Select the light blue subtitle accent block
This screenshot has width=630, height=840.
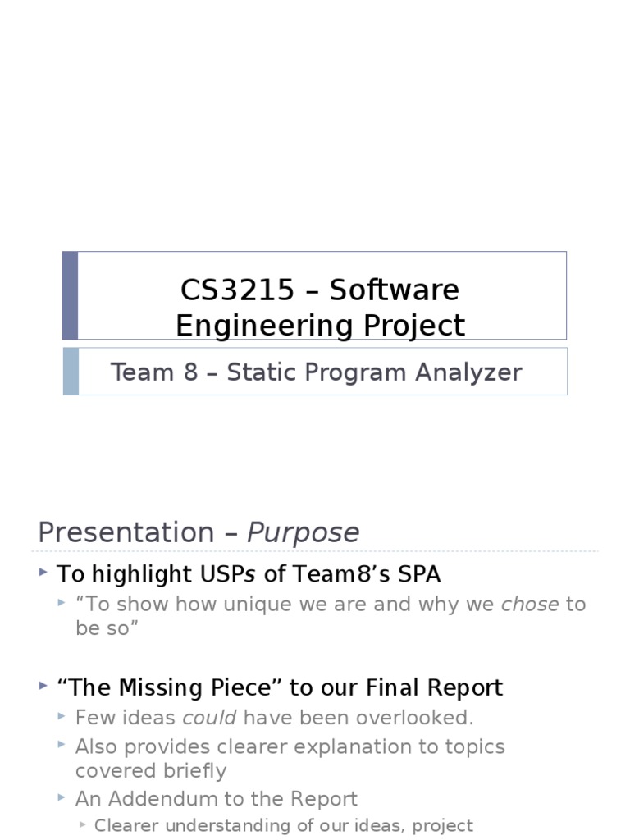coord(71,371)
